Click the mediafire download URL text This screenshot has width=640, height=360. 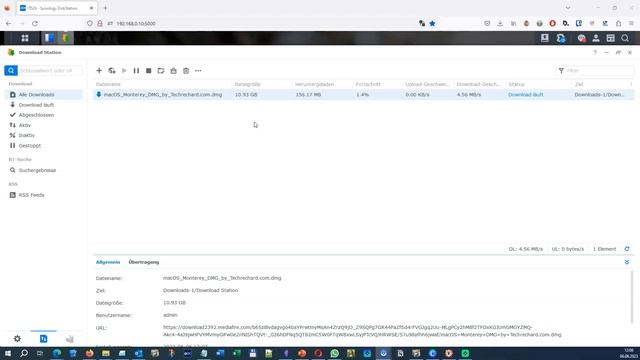coord(362,331)
